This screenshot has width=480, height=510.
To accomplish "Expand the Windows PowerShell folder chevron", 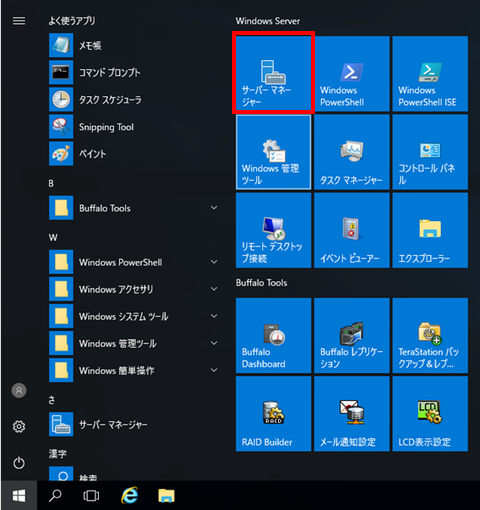I will tap(214, 262).
